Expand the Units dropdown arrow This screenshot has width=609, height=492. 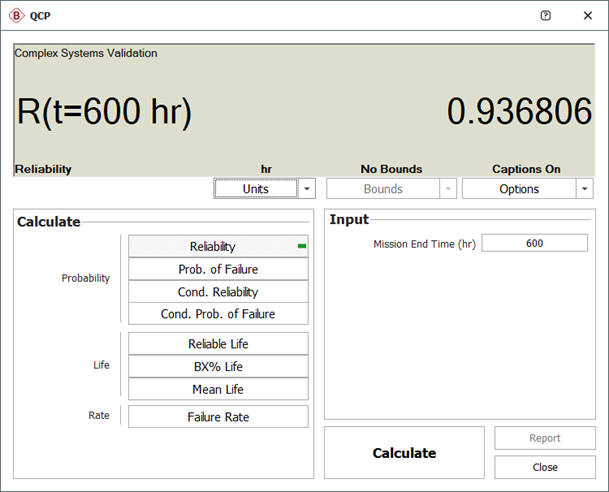pos(308,189)
